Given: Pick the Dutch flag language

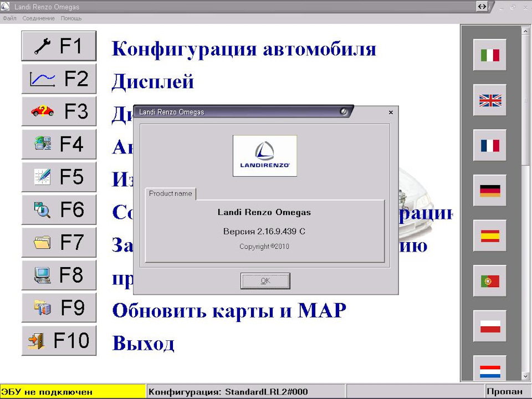Looking at the screenshot, I should click(489, 368).
